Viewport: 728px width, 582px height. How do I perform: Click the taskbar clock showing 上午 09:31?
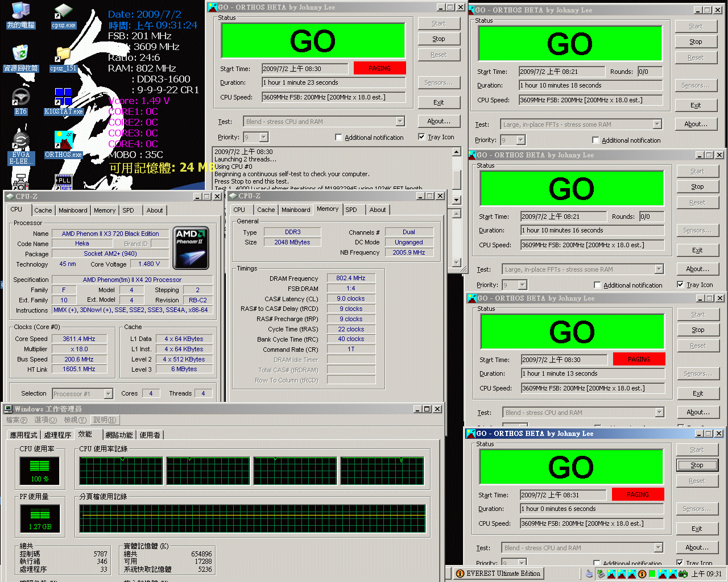[706, 574]
